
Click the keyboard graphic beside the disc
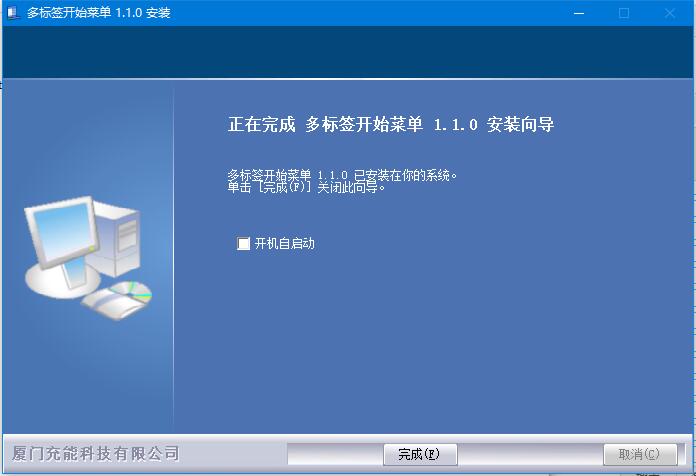tap(111, 304)
